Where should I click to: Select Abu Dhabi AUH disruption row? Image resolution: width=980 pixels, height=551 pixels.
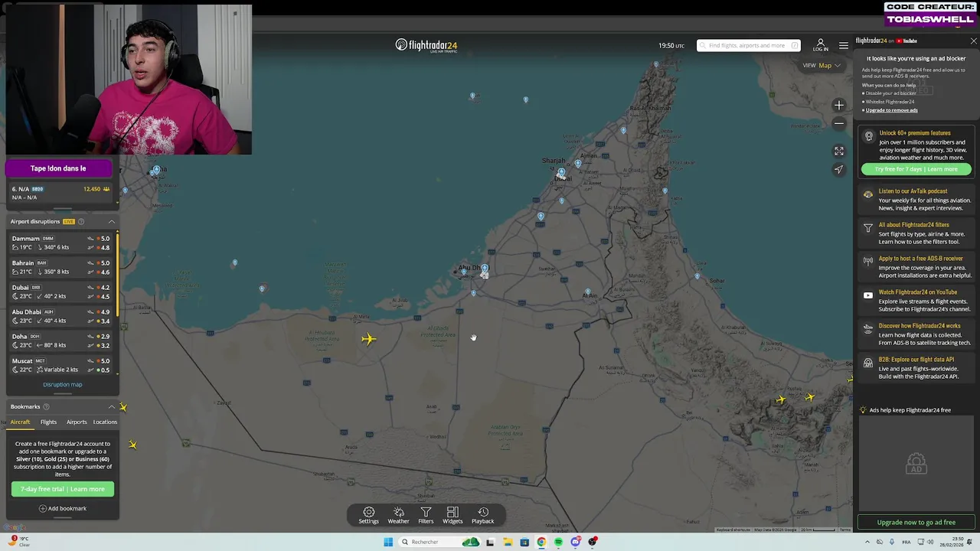tap(61, 316)
